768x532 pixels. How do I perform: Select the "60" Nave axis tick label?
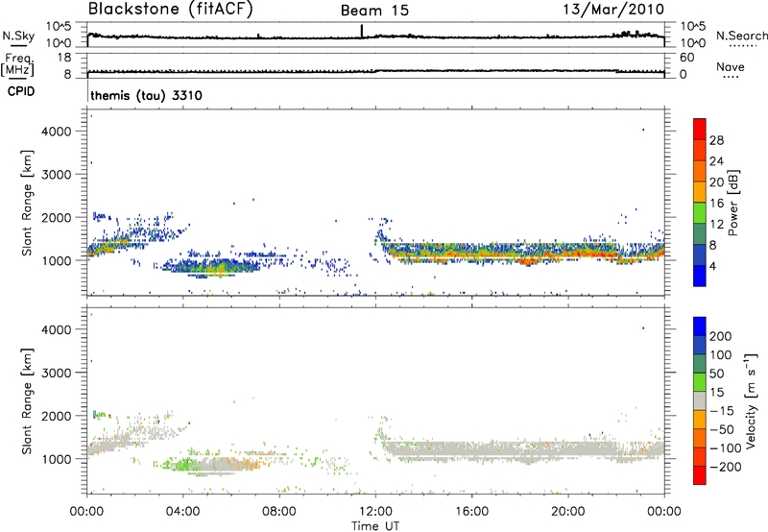pyautogui.click(x=686, y=58)
